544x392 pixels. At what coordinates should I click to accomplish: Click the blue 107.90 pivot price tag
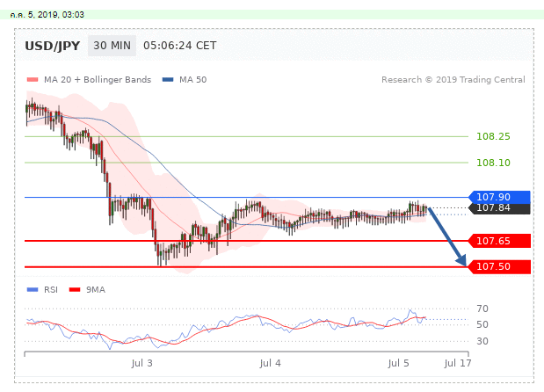499,197
